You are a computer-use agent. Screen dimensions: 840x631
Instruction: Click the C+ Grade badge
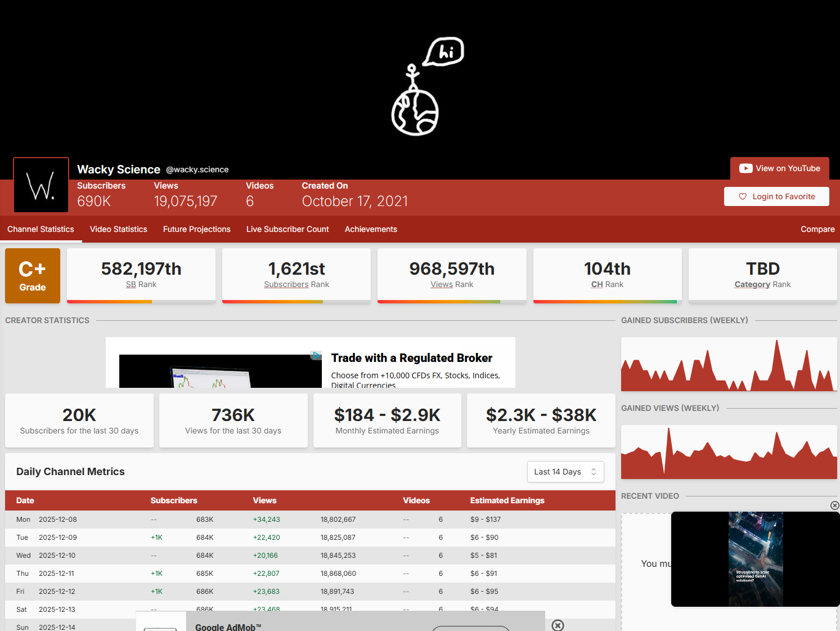(33, 276)
